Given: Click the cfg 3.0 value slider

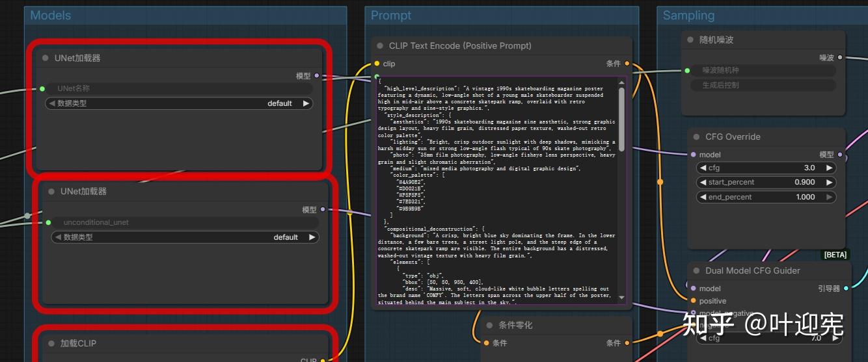Looking at the screenshot, I should (766, 168).
